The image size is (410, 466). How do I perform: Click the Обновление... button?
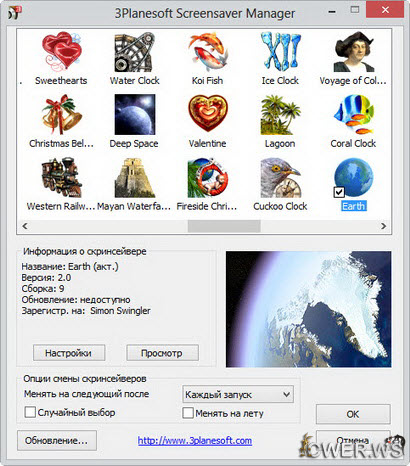[x=57, y=441]
